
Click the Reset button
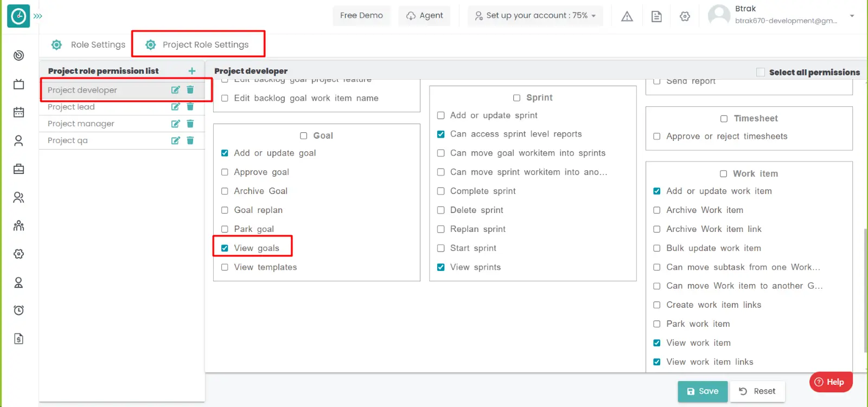coord(757,391)
